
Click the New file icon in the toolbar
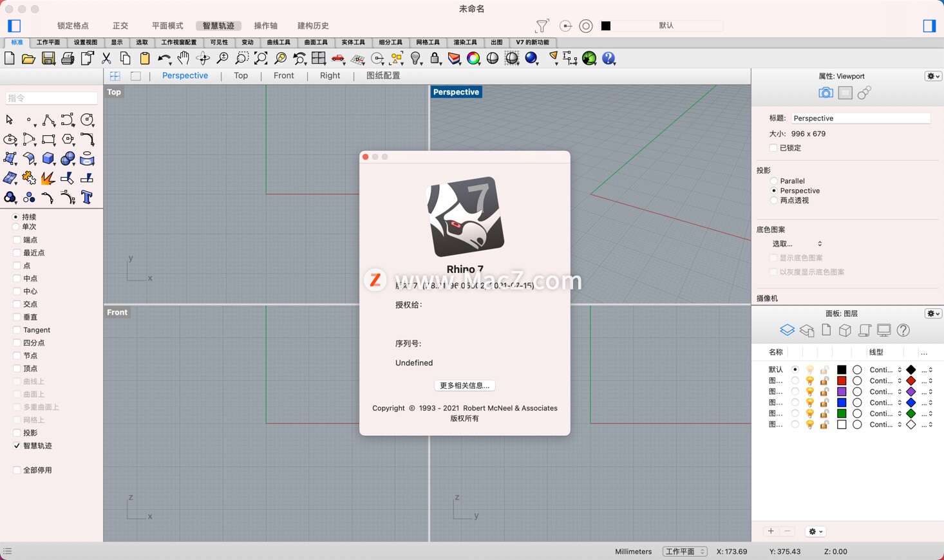point(10,59)
